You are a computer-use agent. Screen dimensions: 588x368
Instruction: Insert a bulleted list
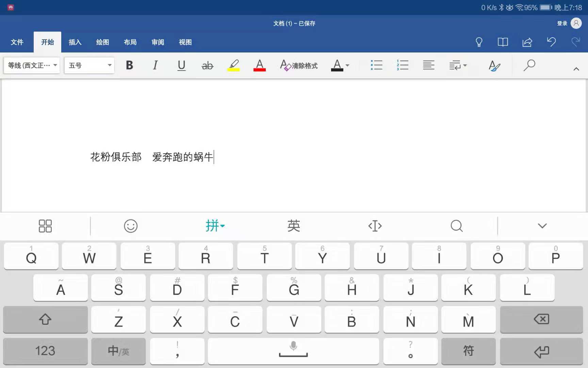376,65
